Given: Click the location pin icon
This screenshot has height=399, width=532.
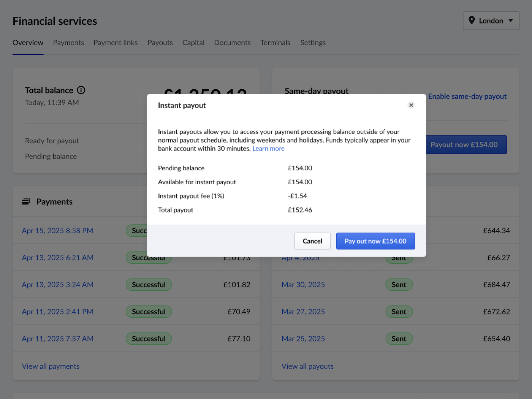Looking at the screenshot, I should 472,21.
